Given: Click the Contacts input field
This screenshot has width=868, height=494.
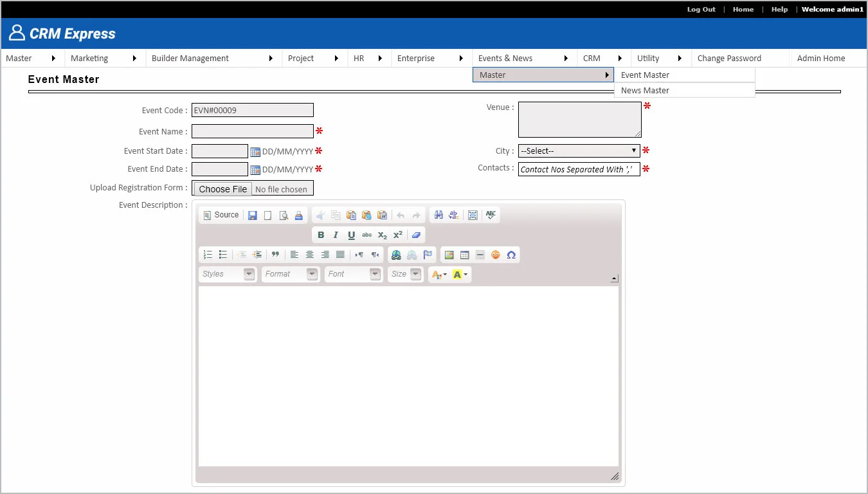Looking at the screenshot, I should tap(579, 169).
